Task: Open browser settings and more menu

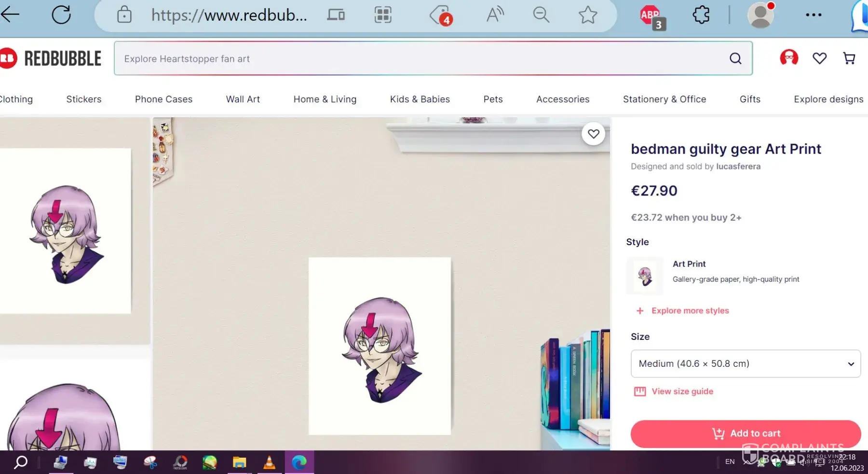Action: pos(814,15)
